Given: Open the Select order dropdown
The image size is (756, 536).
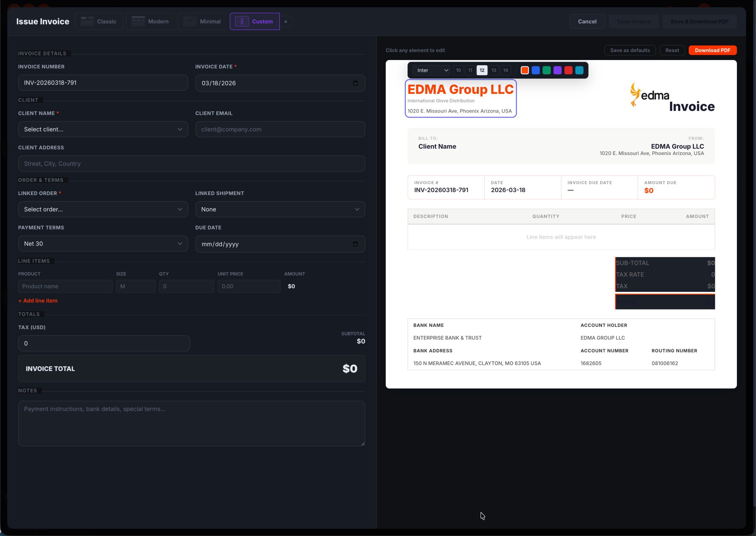Looking at the screenshot, I should (x=103, y=209).
